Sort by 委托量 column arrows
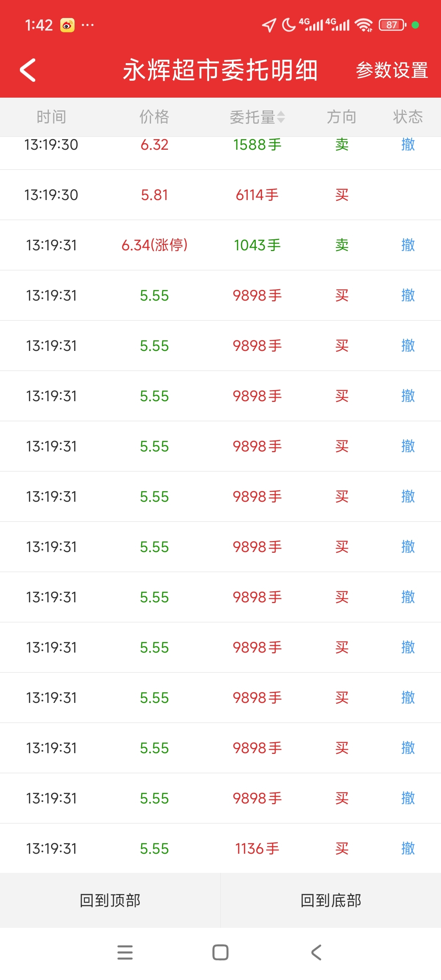The image size is (441, 980). point(281,117)
